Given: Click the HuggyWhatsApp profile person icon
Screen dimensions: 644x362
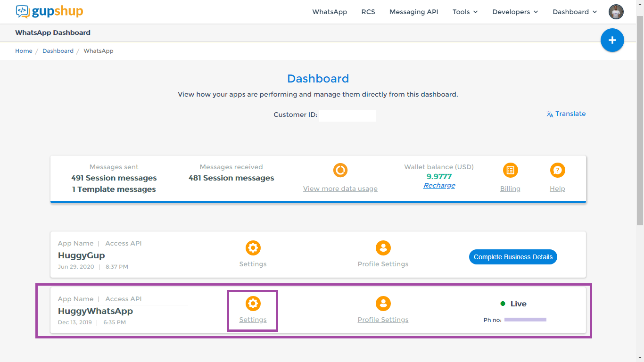Looking at the screenshot, I should 383,304.
